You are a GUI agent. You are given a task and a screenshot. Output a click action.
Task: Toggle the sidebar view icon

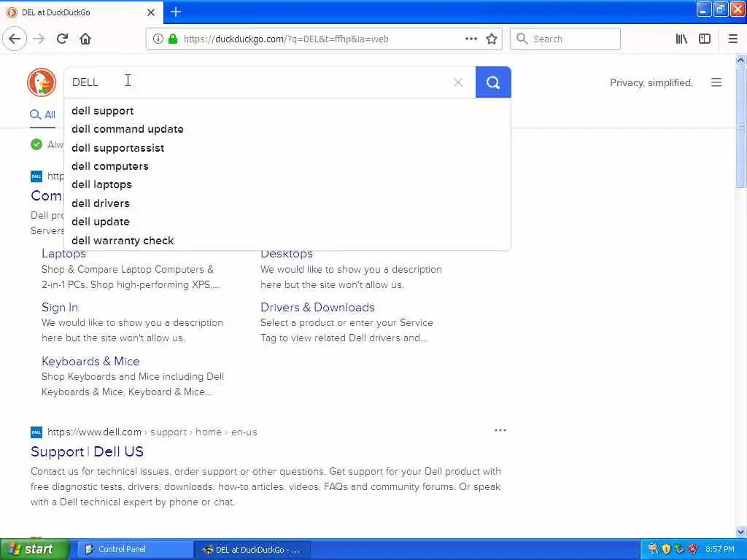point(704,39)
